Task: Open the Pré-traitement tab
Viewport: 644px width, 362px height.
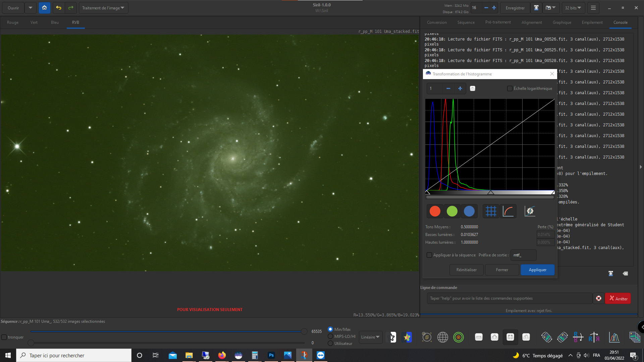Action: point(498,22)
